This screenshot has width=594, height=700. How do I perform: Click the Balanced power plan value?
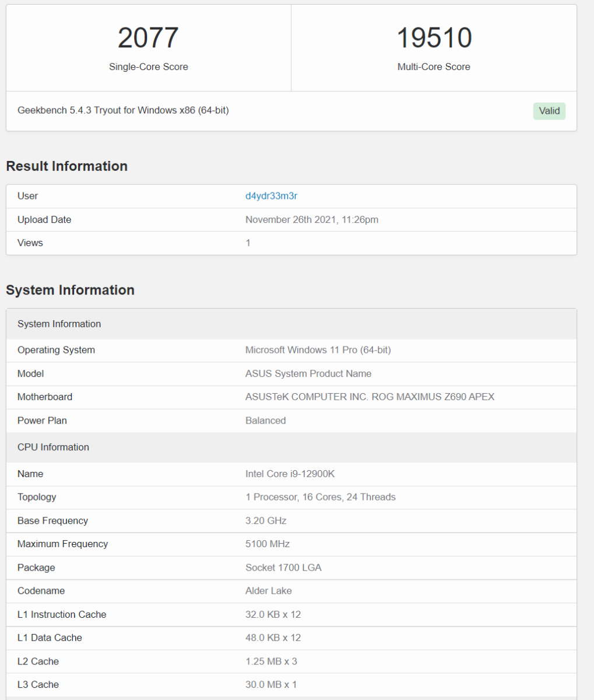(x=266, y=421)
